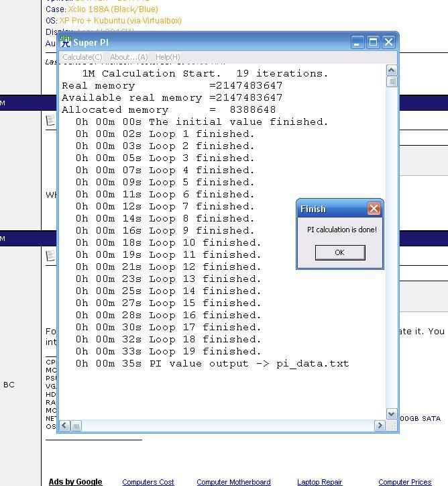This screenshot has width=448, height=486.
Task: Open the Help(H) menu
Action: coord(168,57)
